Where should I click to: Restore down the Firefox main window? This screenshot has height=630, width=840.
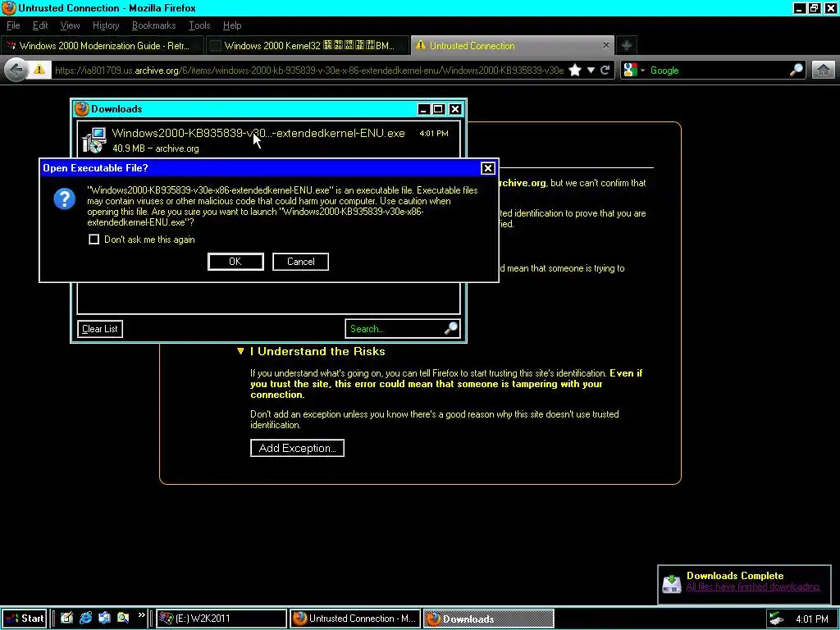click(x=815, y=8)
